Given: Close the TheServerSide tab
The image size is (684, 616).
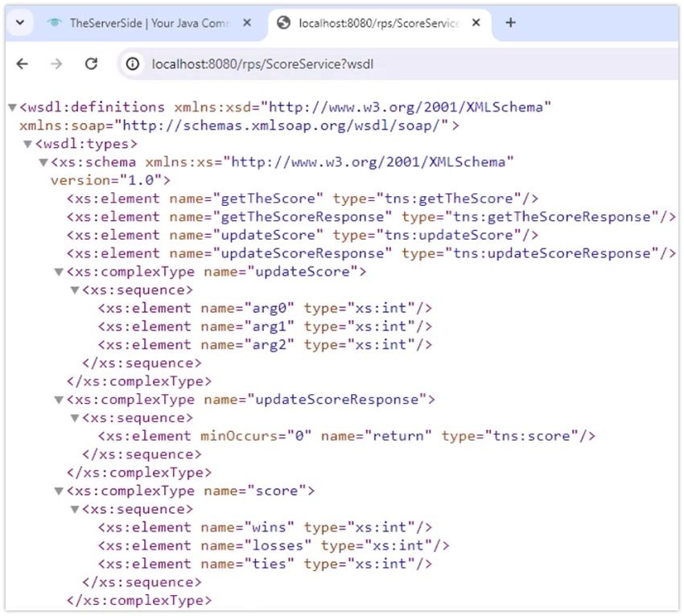Looking at the screenshot, I should 246,23.
